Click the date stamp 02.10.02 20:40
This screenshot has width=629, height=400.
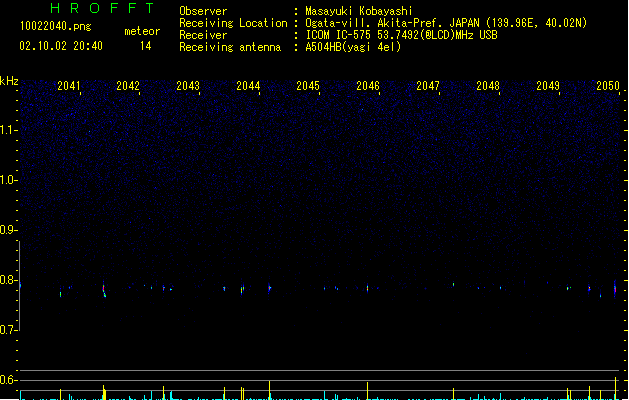point(61,46)
